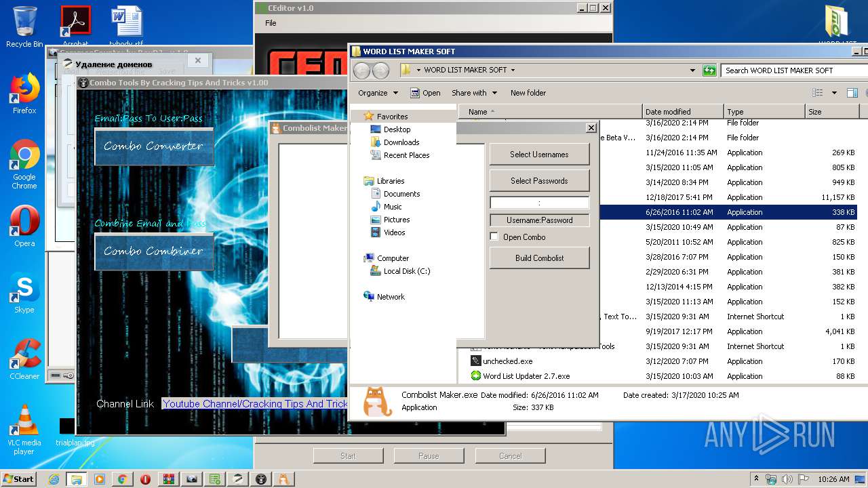Viewport: 868px width, 488px height.
Task: Click Open in the Explorer toolbar
Action: click(x=425, y=93)
